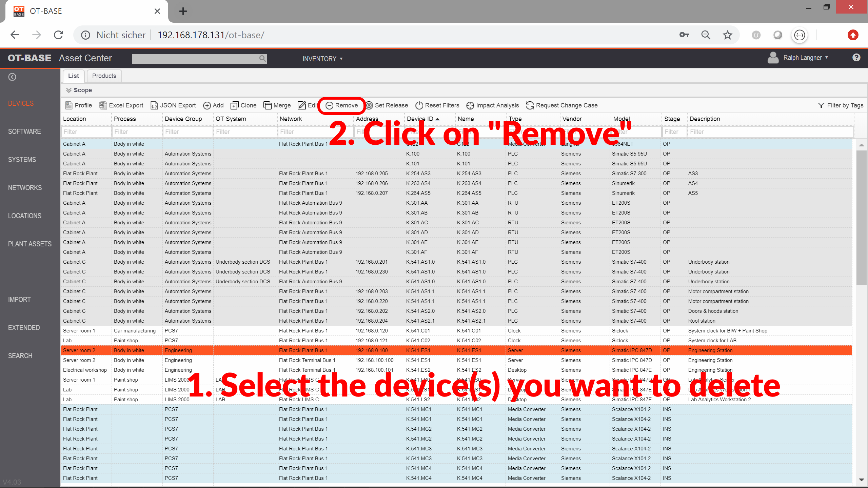The height and width of the screenshot is (488, 868).
Task: Edit the selected device
Action: [x=308, y=105]
